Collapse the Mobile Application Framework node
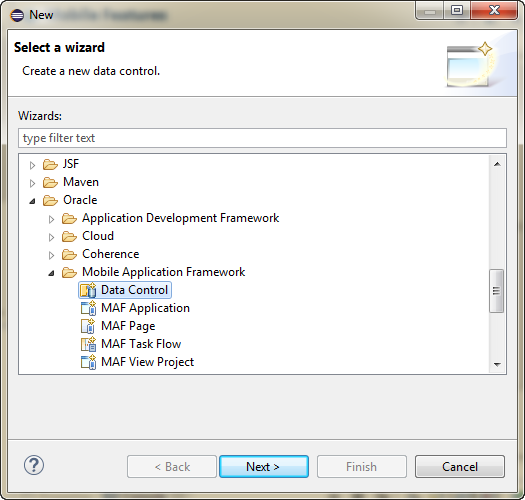Viewport: 525px width, 500px height. (x=52, y=273)
